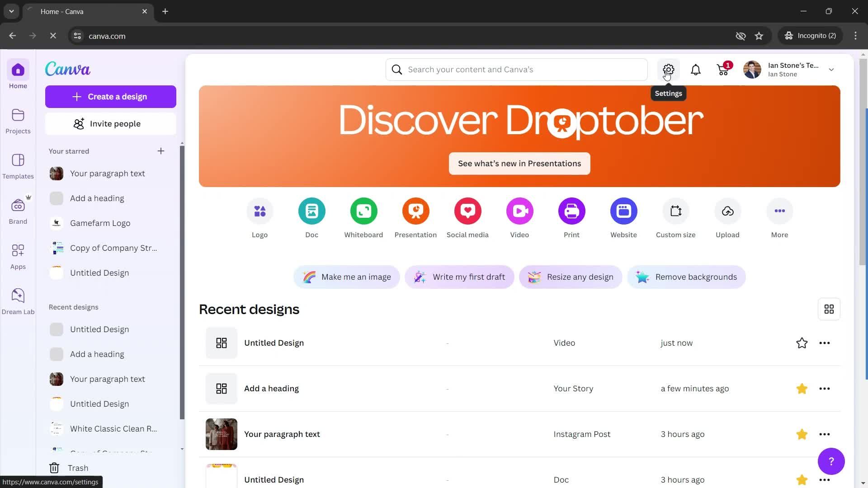This screenshot has width=868, height=488.
Task: Open the shopping cart
Action: 723,70
